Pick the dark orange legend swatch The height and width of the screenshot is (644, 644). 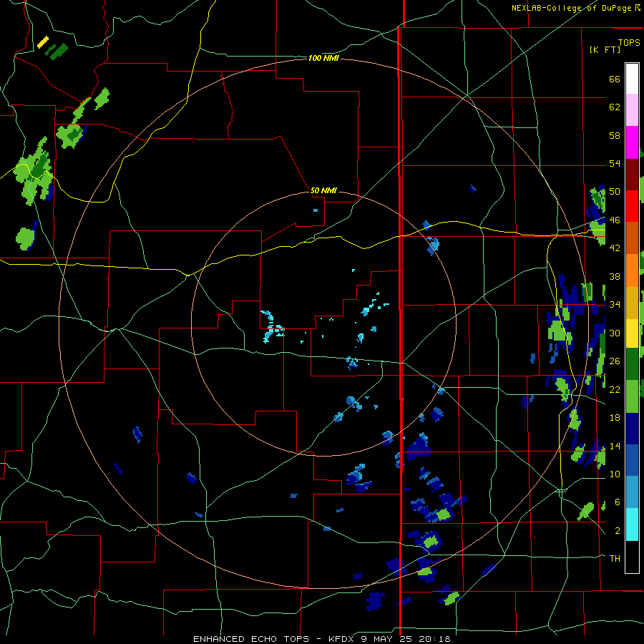[x=632, y=238]
